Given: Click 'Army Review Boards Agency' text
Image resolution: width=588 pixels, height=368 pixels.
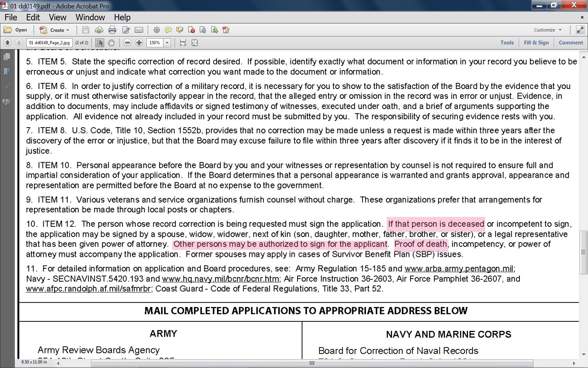Looking at the screenshot, I should (98, 350).
